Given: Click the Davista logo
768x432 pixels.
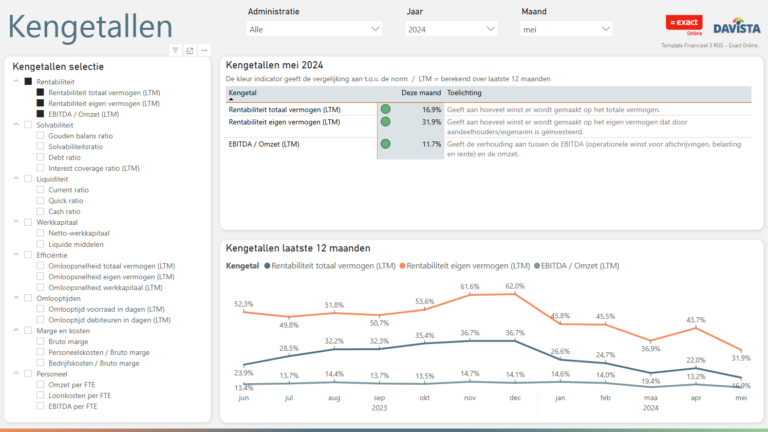Looking at the screenshot, I should 737,27.
